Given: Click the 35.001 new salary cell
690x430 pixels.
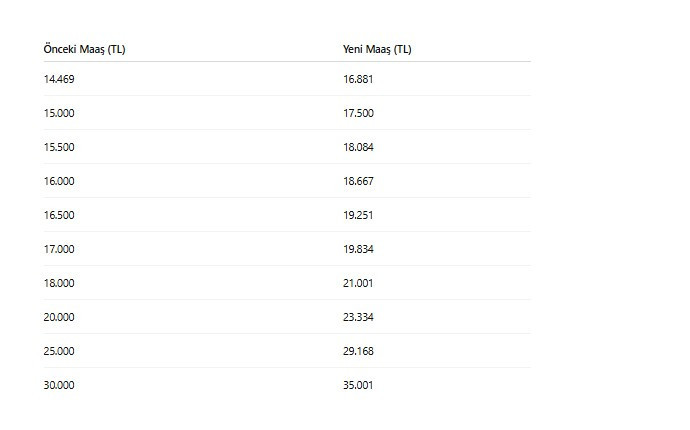Looking at the screenshot, I should [x=358, y=385].
